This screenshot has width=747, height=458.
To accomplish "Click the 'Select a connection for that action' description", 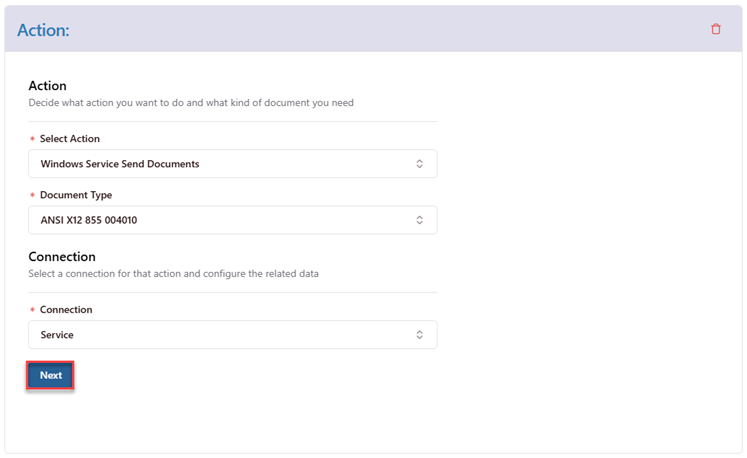I will point(173,274).
